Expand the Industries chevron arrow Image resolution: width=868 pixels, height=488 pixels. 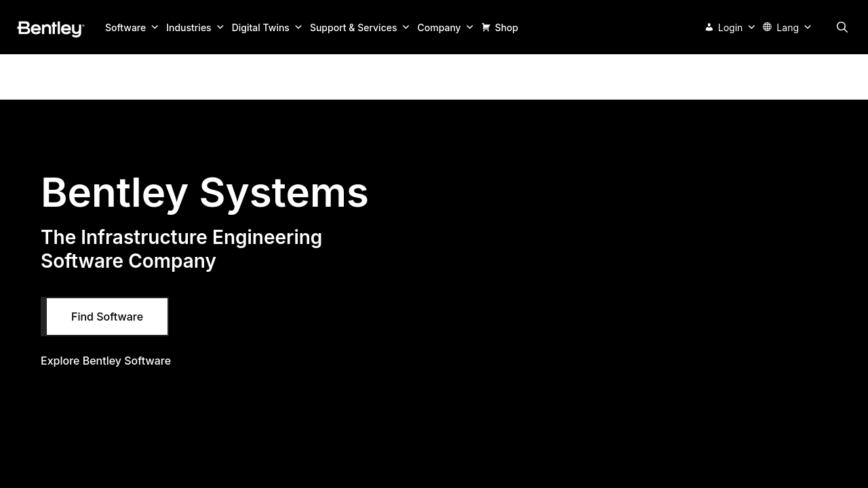tap(220, 28)
